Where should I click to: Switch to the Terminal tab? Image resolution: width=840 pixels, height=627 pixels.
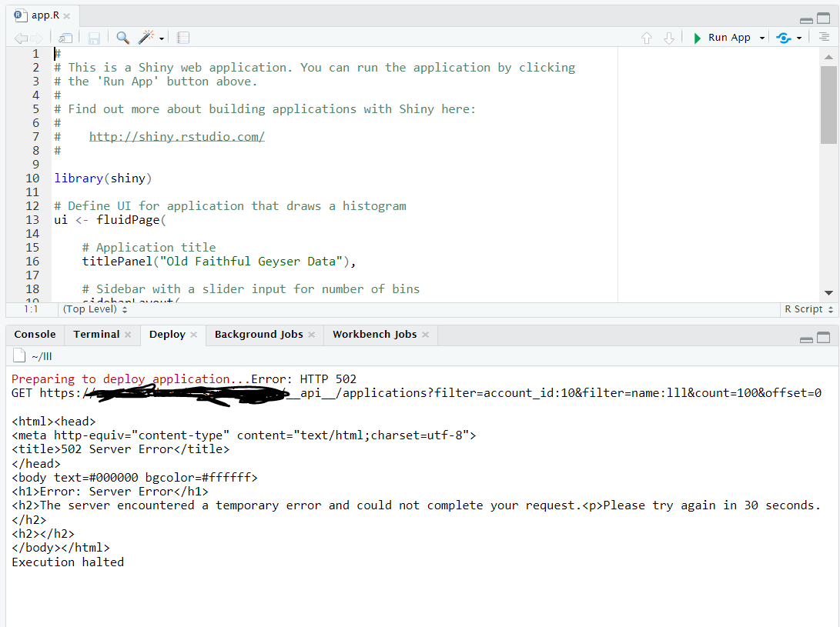[x=95, y=334]
